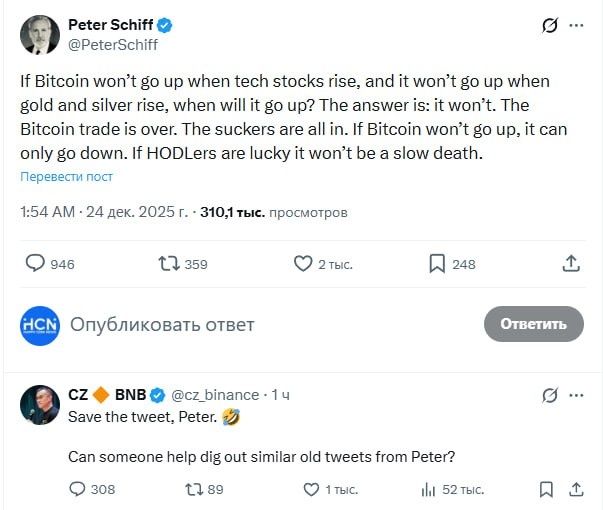This screenshot has height=510, width=603.
Task: Open the Grok icon on CZ's reply
Action: (549, 395)
